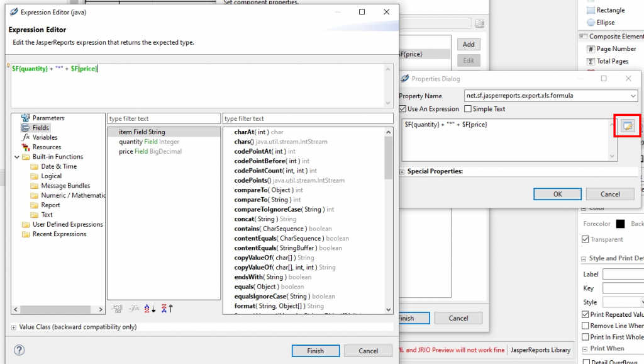644x364 pixels.
Task: Sort fields ascending A-Z
Action: 150,309
